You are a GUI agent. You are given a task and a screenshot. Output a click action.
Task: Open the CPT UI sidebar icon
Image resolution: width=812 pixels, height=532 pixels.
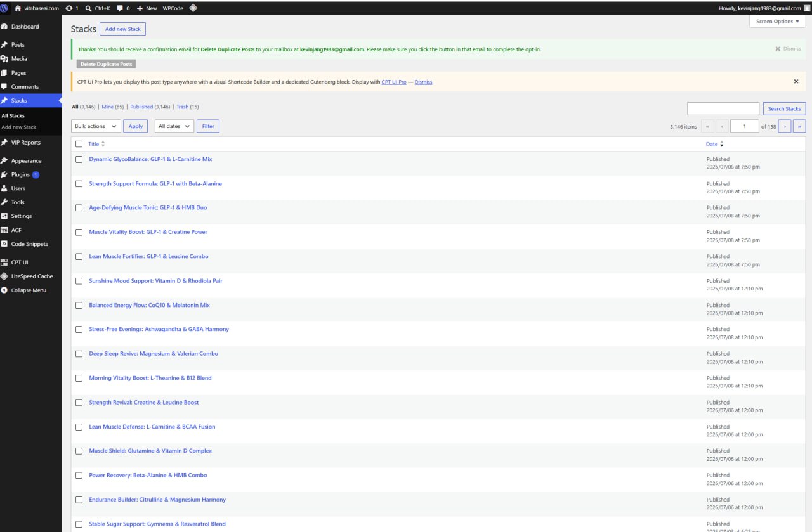4,263
